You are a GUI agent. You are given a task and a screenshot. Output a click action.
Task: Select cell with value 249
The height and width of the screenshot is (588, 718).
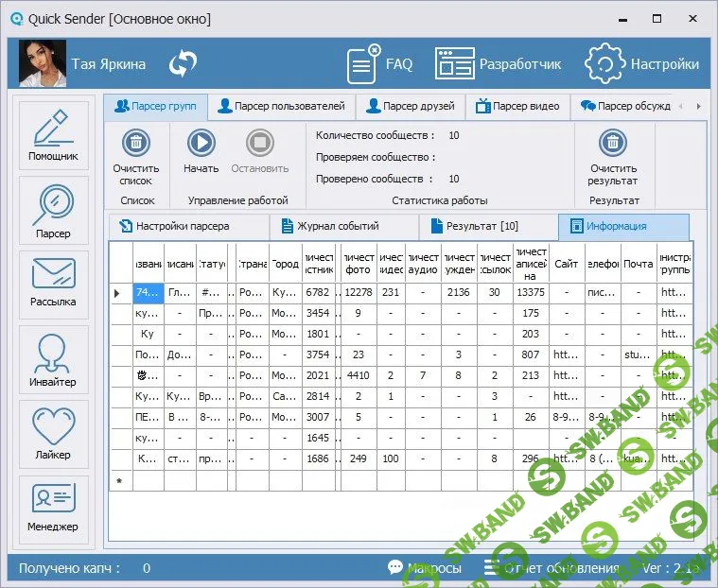point(359,458)
